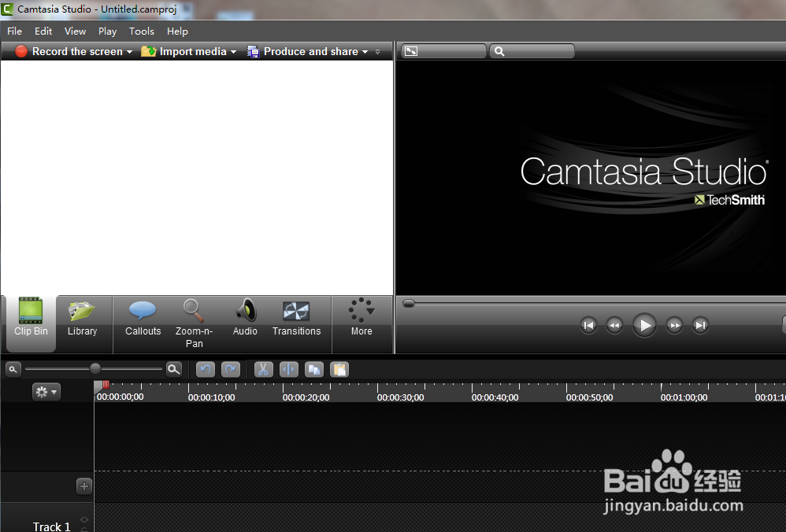Select the Track 1 label

(52, 526)
